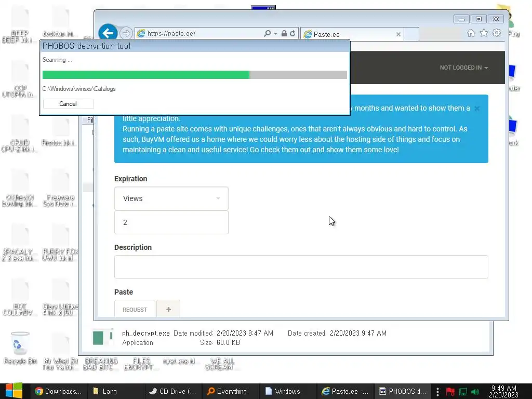Image resolution: width=532 pixels, height=399 pixels.
Task: Cancel the PHOBOS decryption scan
Action: [68, 104]
